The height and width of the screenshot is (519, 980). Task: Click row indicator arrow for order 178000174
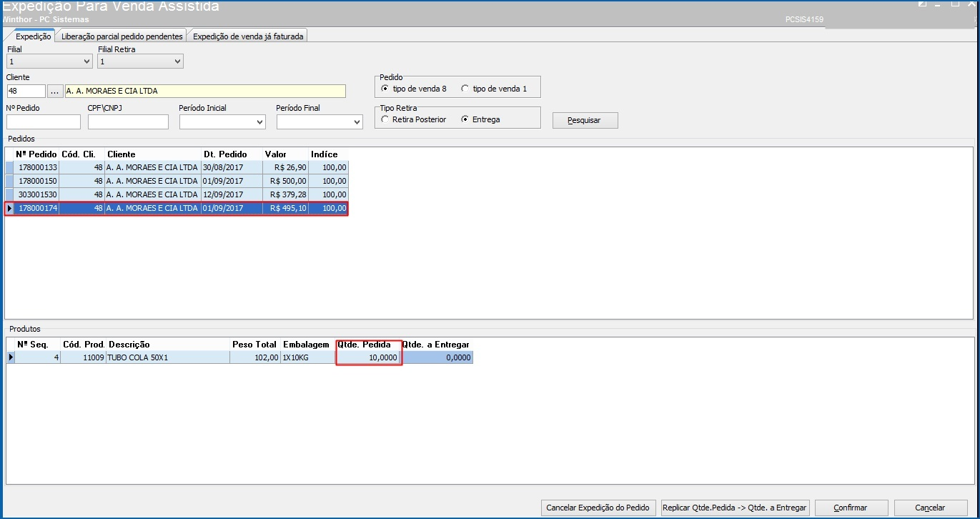click(10, 208)
